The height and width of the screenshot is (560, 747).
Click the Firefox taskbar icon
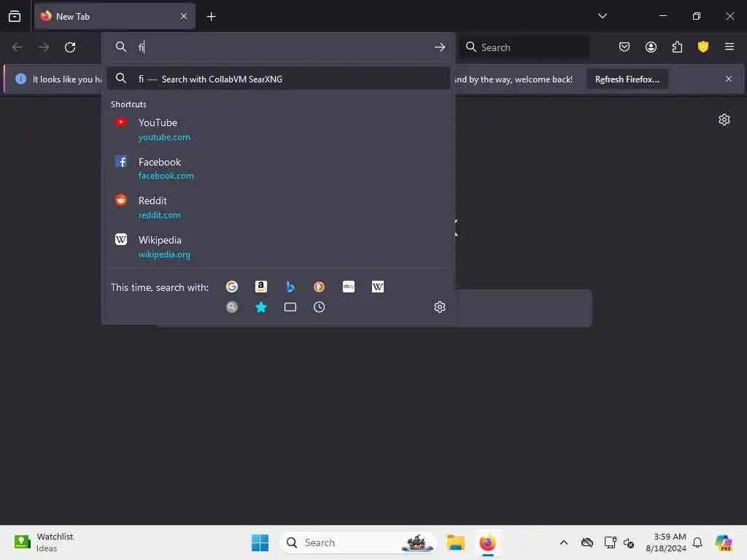click(487, 542)
